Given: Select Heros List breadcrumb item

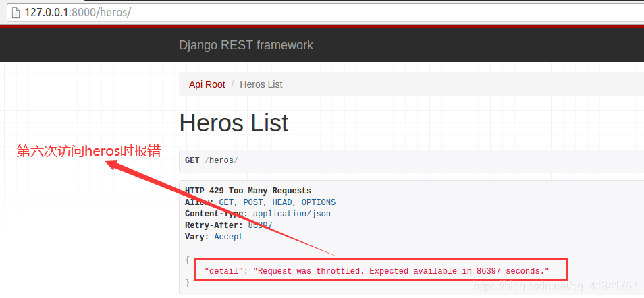Looking at the screenshot, I should [x=261, y=84].
